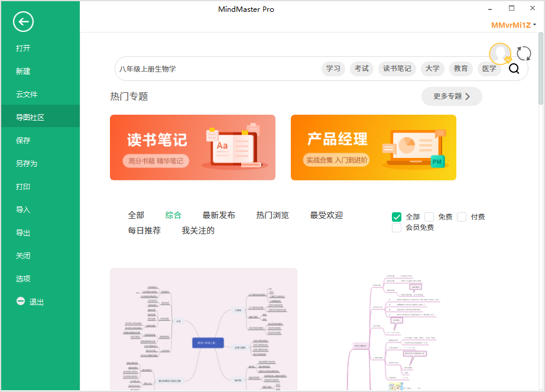The width and height of the screenshot is (545, 392).
Task: Switch to the 综合 tab
Action: (173, 215)
